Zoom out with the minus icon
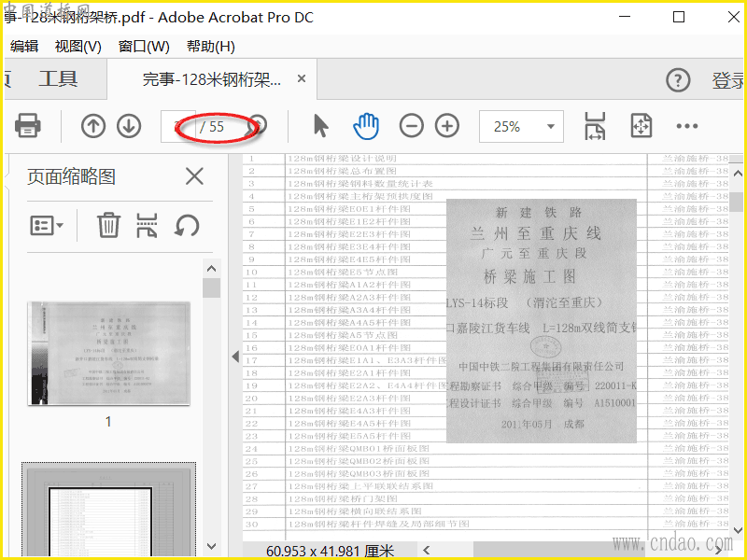This screenshot has width=747, height=560. click(x=411, y=126)
